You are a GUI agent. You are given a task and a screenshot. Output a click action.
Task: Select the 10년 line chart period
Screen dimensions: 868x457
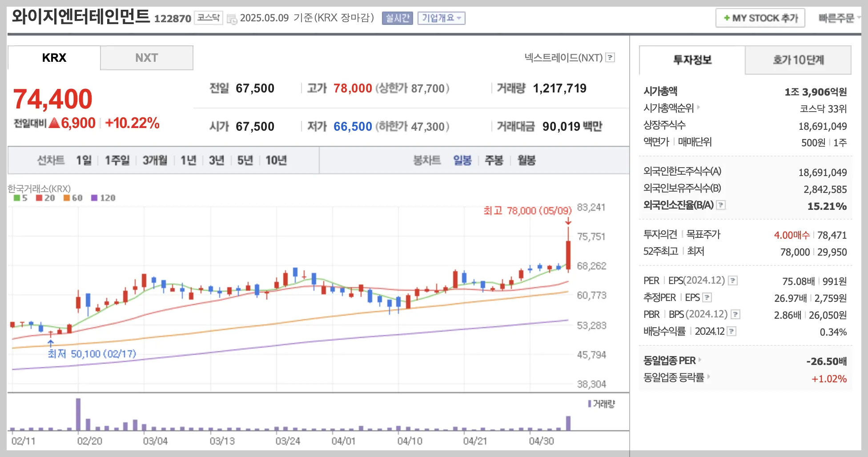276,160
